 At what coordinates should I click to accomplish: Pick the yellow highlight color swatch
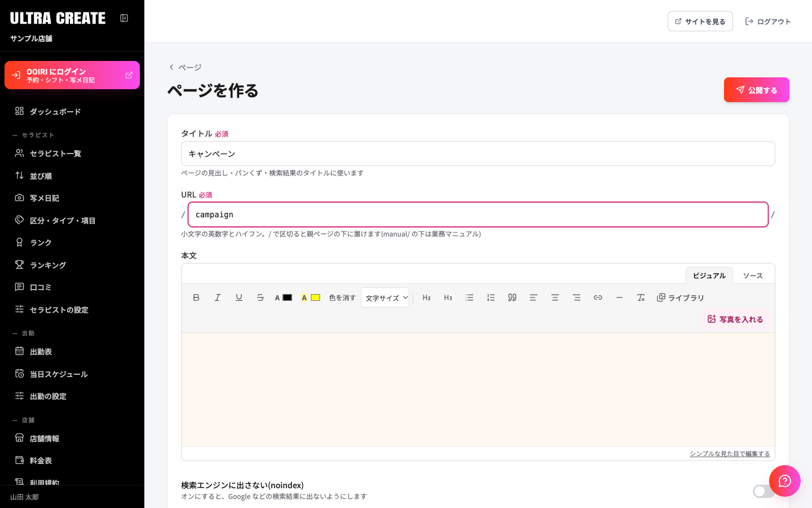pos(316,297)
